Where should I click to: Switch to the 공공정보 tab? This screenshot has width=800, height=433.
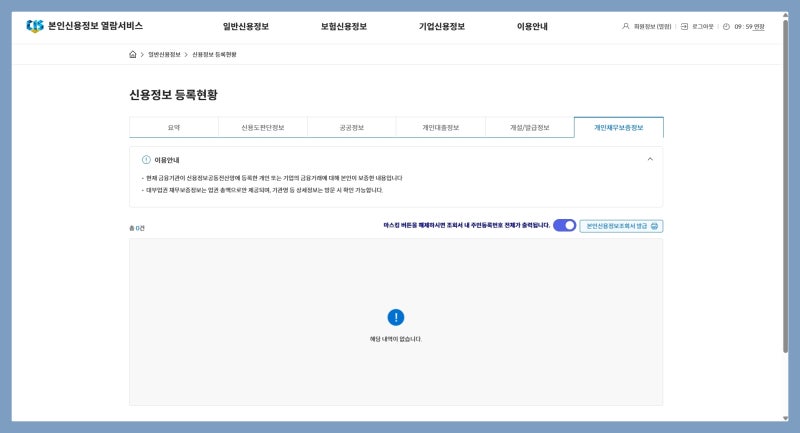point(352,128)
